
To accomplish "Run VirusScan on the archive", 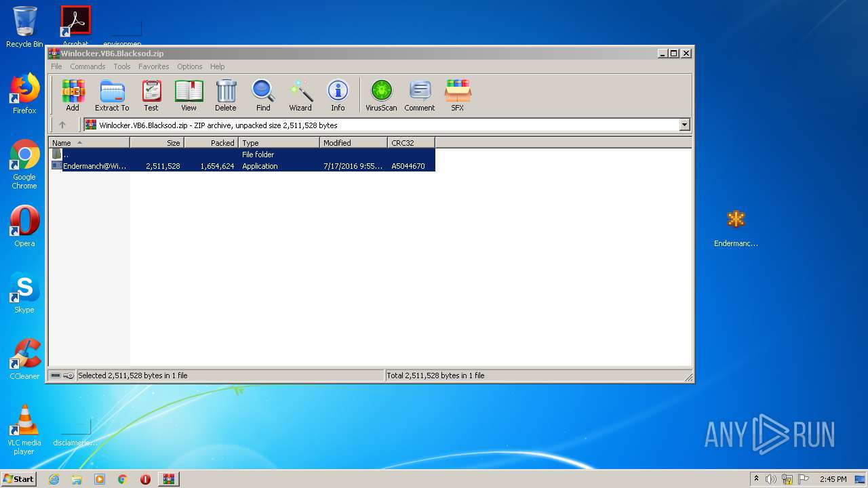I will [x=381, y=95].
